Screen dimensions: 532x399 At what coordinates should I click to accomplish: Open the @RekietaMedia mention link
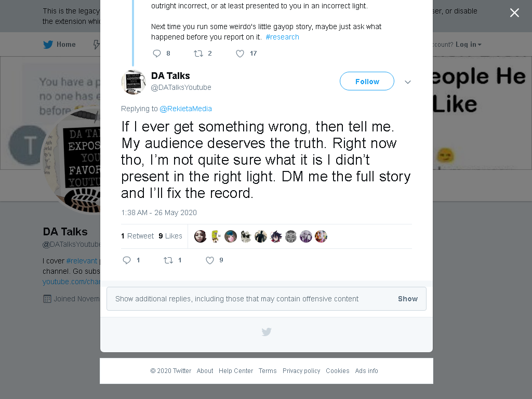coord(185,109)
